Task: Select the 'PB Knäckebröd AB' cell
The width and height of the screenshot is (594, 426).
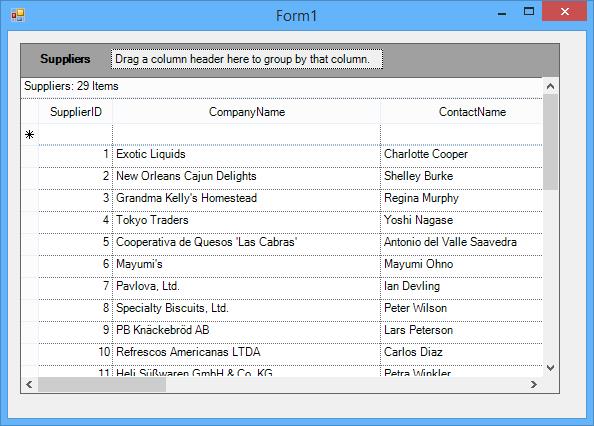Action: (x=247, y=332)
